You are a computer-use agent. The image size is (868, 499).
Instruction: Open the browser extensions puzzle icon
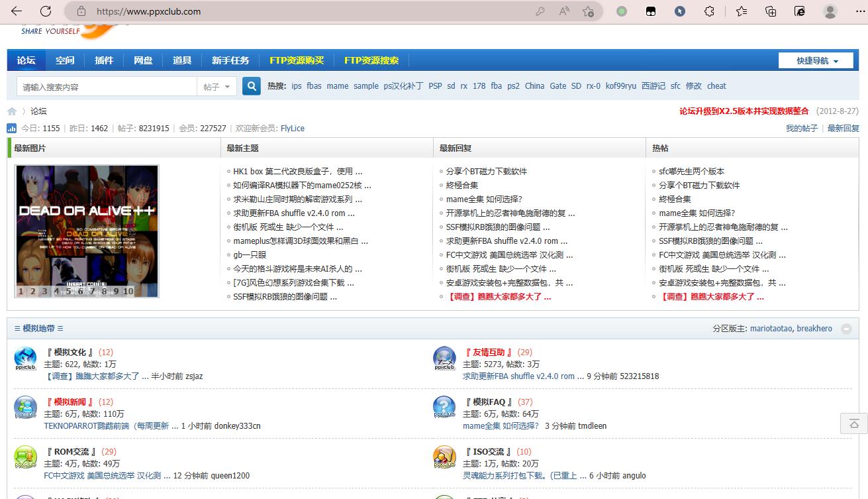click(709, 11)
